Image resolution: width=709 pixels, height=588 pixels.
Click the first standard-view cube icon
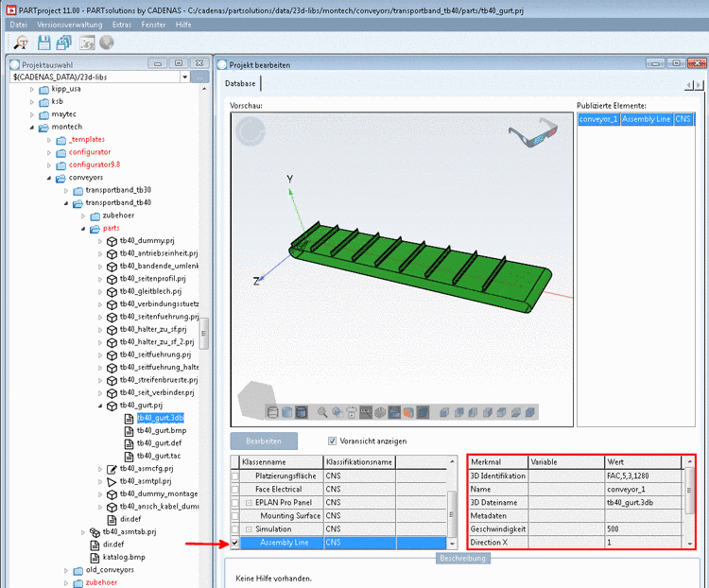click(444, 412)
